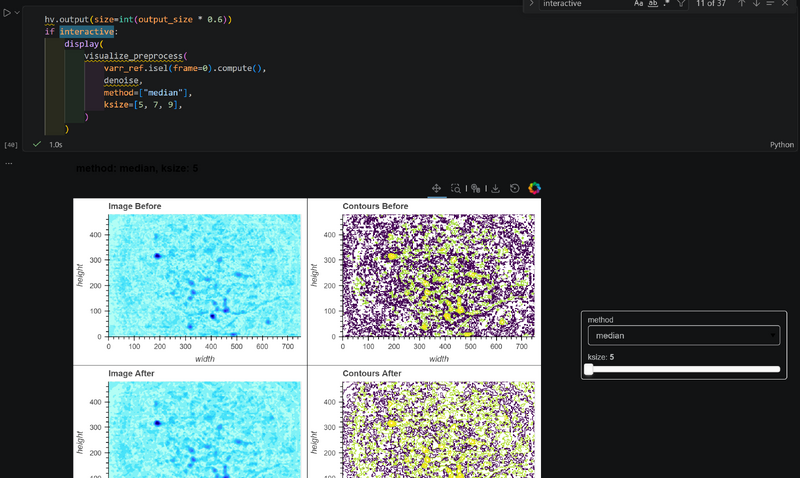This screenshot has height=478, width=800.
Task: Click the cell success checkmark status
Action: [37, 144]
